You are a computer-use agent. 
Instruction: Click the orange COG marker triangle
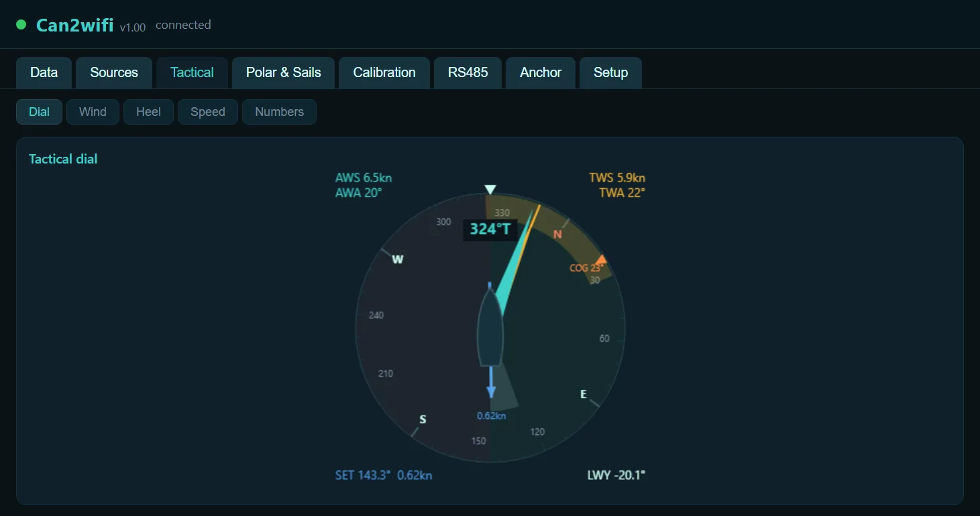[601, 259]
